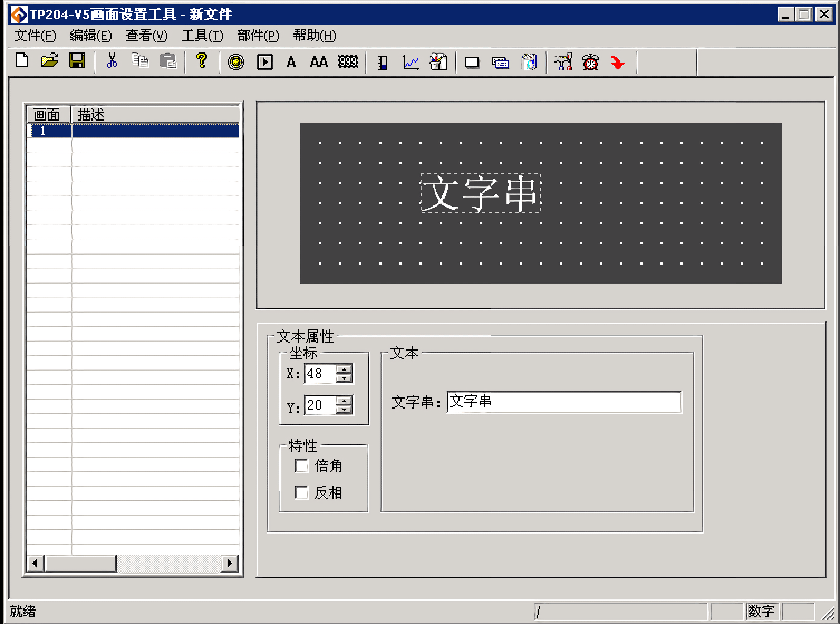Increase the X coordinate with up arrow
840x624 pixels.
pos(345,369)
